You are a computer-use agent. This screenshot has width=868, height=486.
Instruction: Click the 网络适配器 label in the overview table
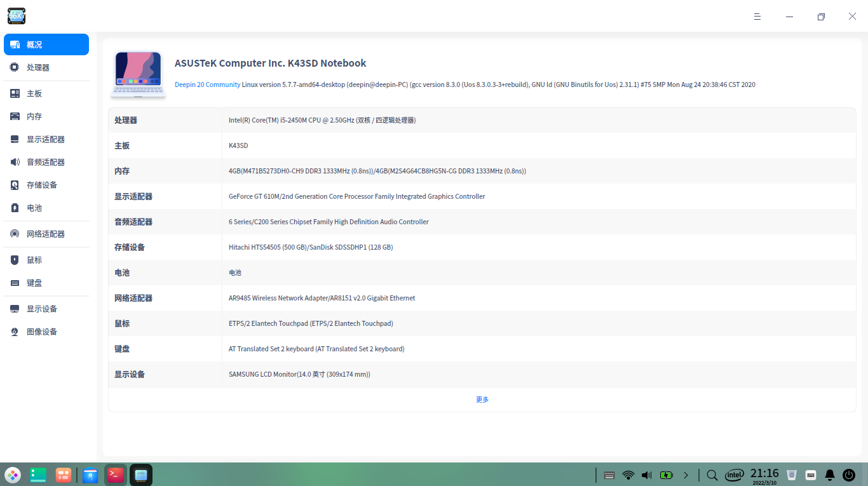point(133,298)
